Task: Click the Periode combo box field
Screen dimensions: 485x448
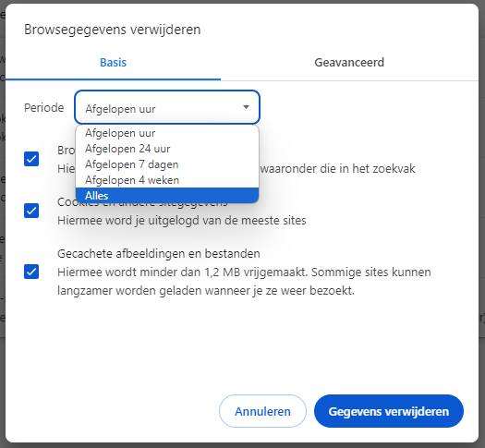Action: pos(167,107)
